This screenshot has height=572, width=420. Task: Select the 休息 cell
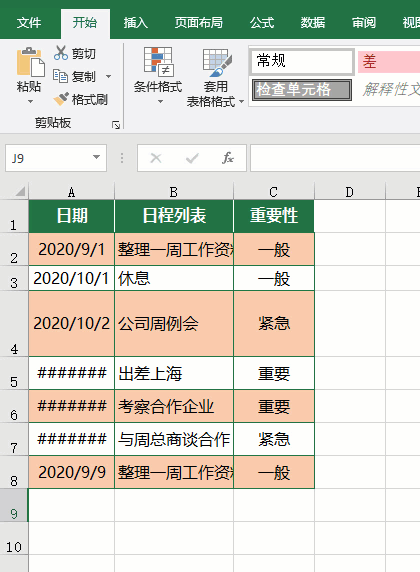coord(174,278)
